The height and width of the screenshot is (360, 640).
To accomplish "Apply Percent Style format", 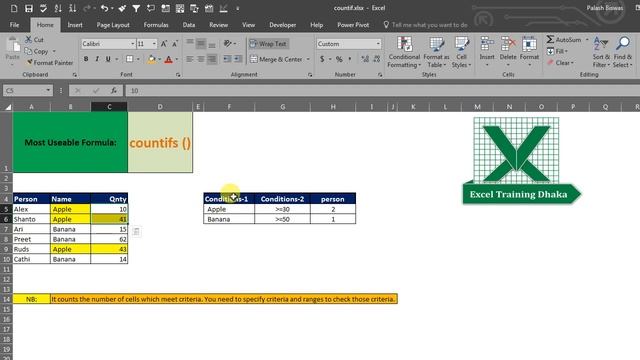I will pyautogui.click(x=339, y=59).
